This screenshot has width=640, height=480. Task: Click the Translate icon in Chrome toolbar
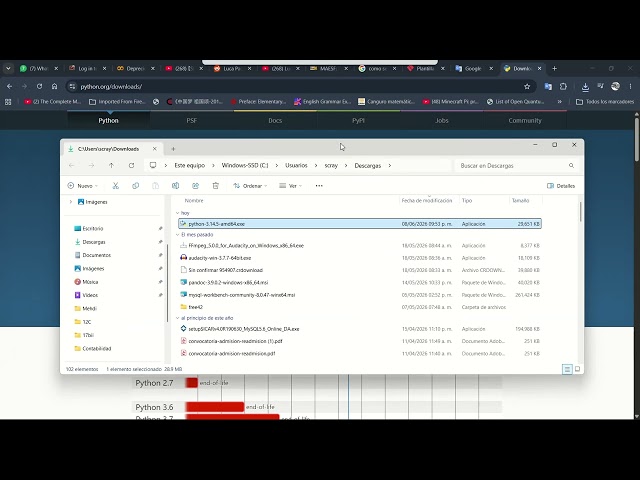(548, 86)
